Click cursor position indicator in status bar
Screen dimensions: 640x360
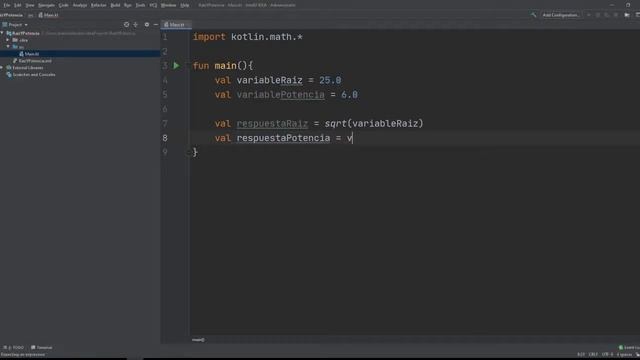click(x=581, y=354)
